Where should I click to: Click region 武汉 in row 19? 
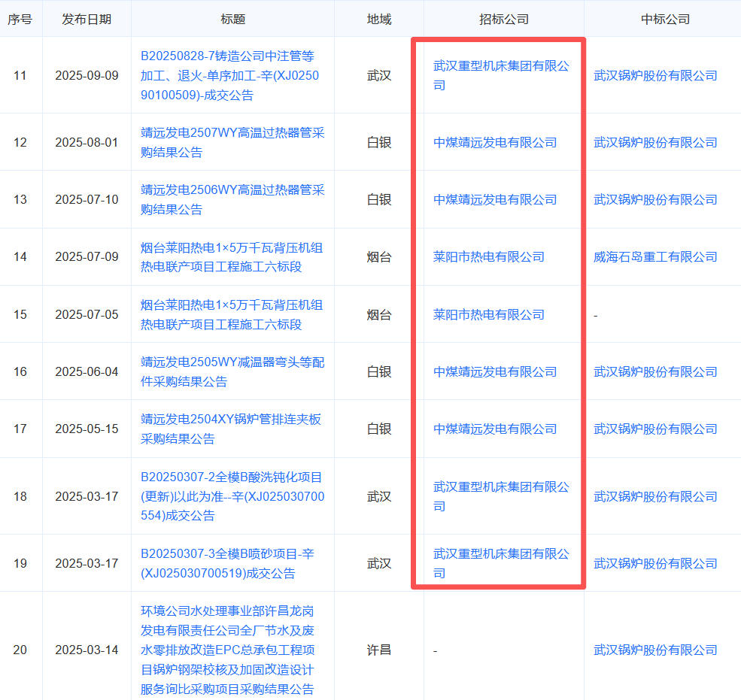(379, 563)
